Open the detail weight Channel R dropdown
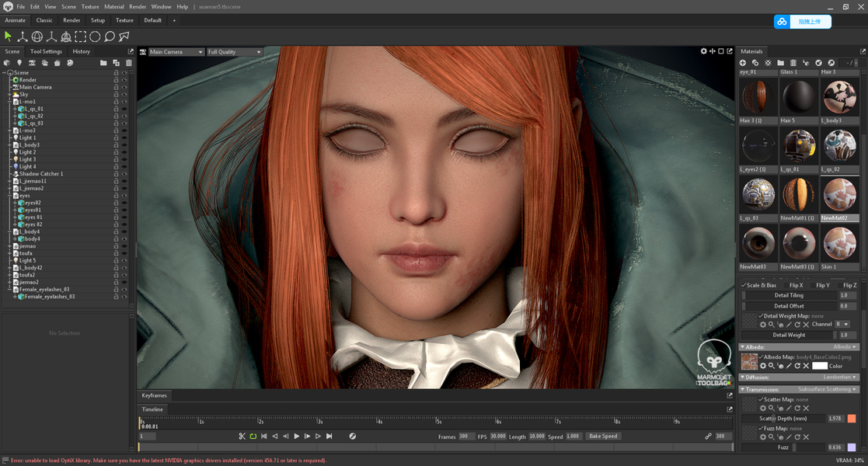 pos(843,325)
